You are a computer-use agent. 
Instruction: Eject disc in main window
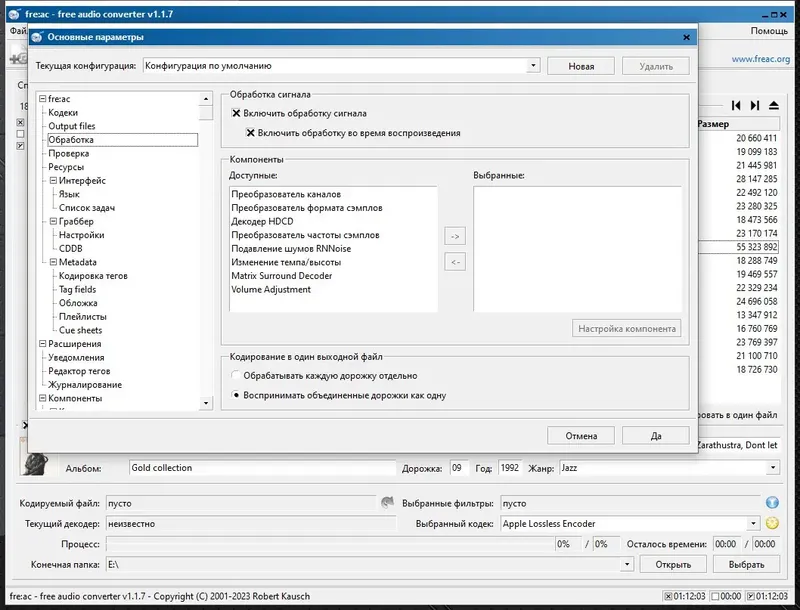[x=773, y=106]
